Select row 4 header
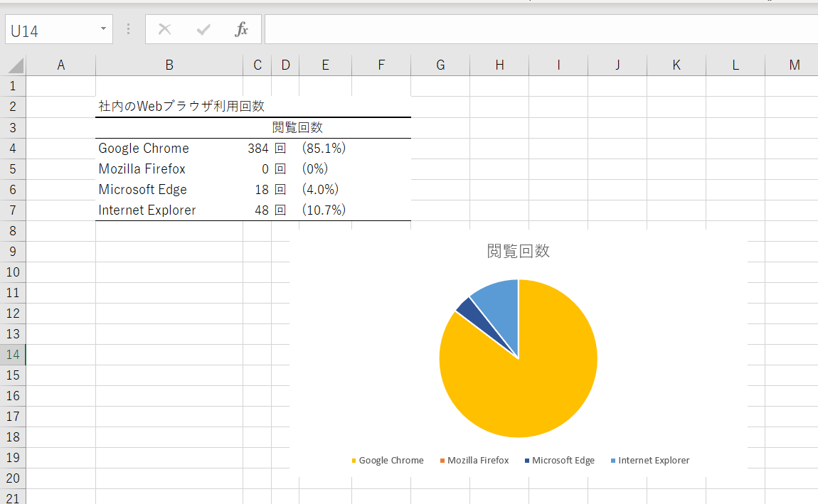818x504 pixels. (x=13, y=148)
